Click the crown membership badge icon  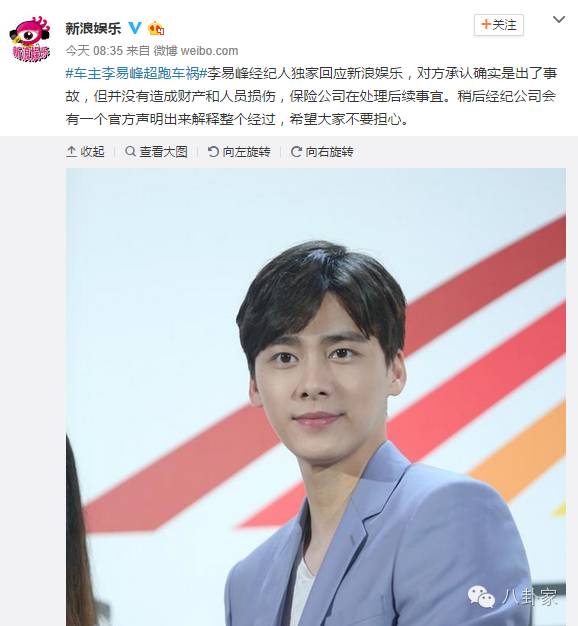coord(156,28)
